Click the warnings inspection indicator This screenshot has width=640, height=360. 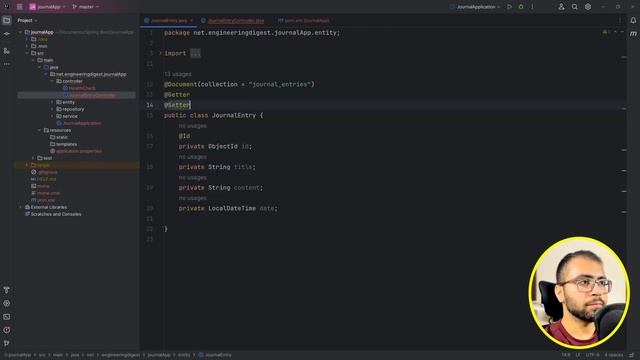pyautogui.click(x=606, y=32)
